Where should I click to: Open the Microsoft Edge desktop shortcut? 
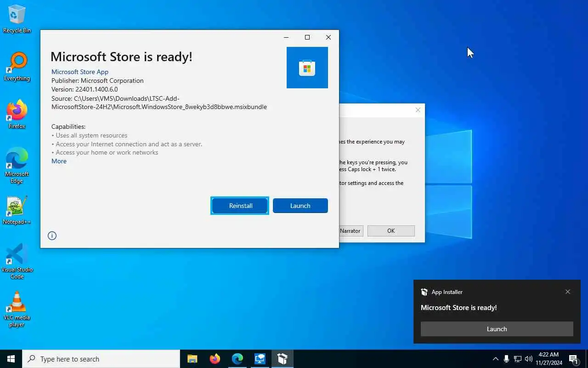[x=17, y=166]
